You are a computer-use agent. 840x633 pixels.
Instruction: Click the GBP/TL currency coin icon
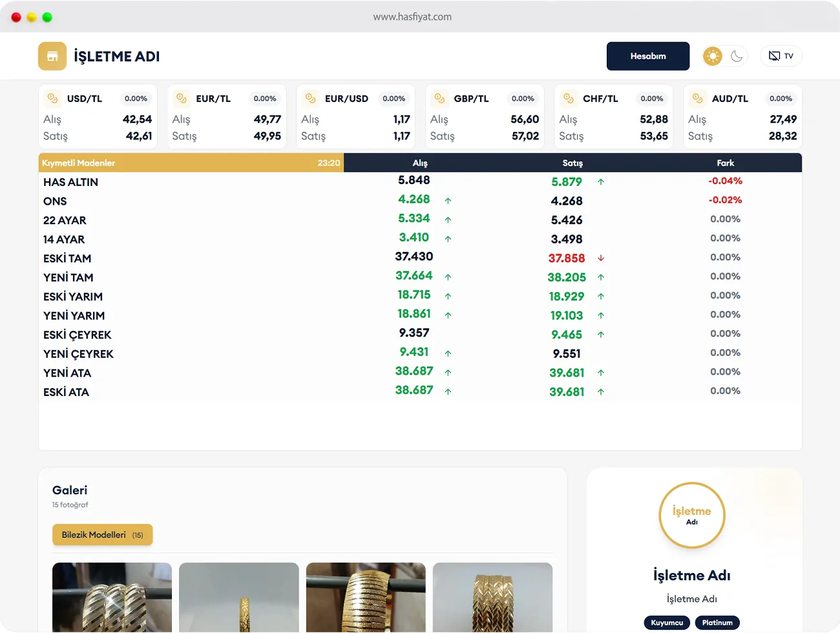point(440,98)
